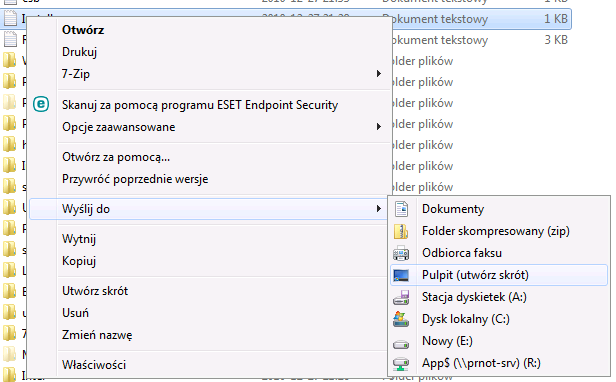616x382 pixels.
Task: Expand the 7-Zip submenu
Action: (210, 74)
